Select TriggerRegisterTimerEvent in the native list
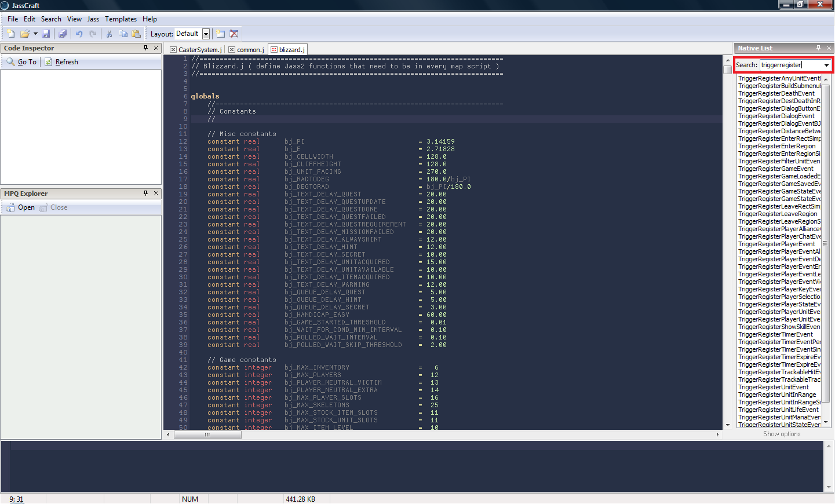 click(x=775, y=334)
